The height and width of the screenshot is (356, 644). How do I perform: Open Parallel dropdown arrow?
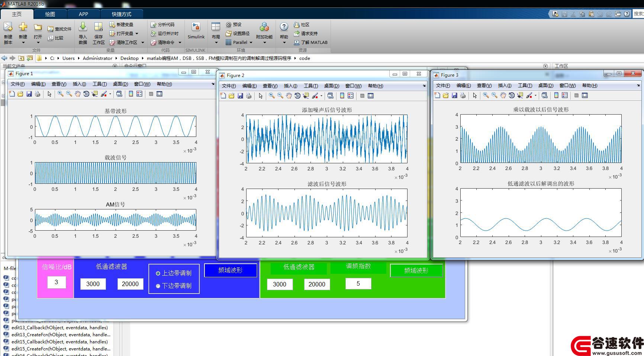click(x=251, y=42)
